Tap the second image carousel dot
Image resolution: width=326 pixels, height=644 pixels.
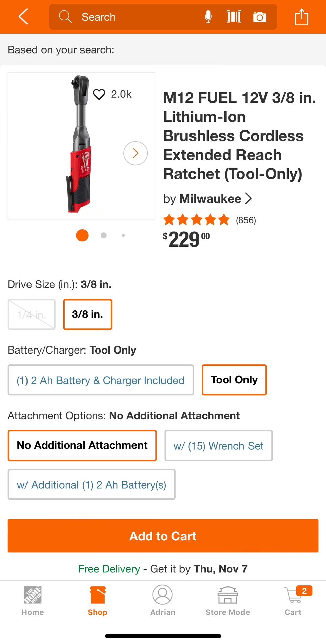tap(104, 235)
